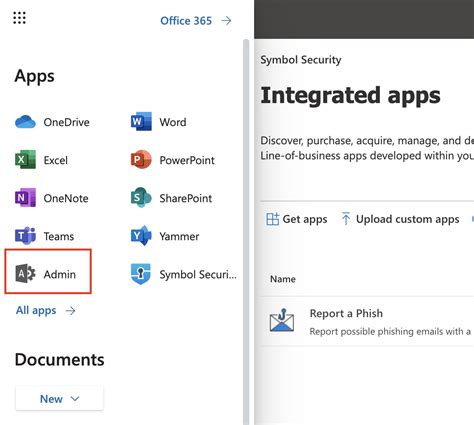Open the OneNote app icon
The image size is (474, 425).
(25, 198)
